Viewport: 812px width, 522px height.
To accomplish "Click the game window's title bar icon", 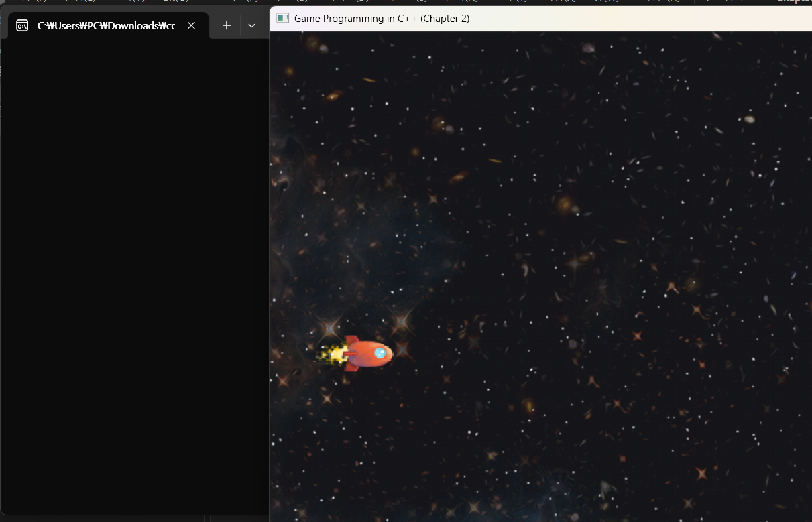I will (282, 19).
